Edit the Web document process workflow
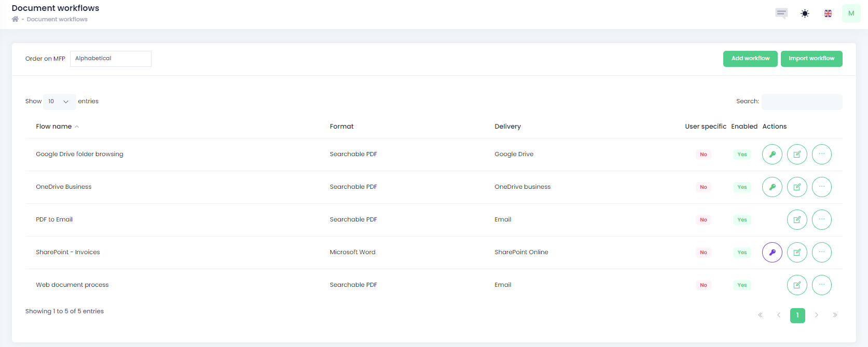The height and width of the screenshot is (347, 868). [797, 285]
